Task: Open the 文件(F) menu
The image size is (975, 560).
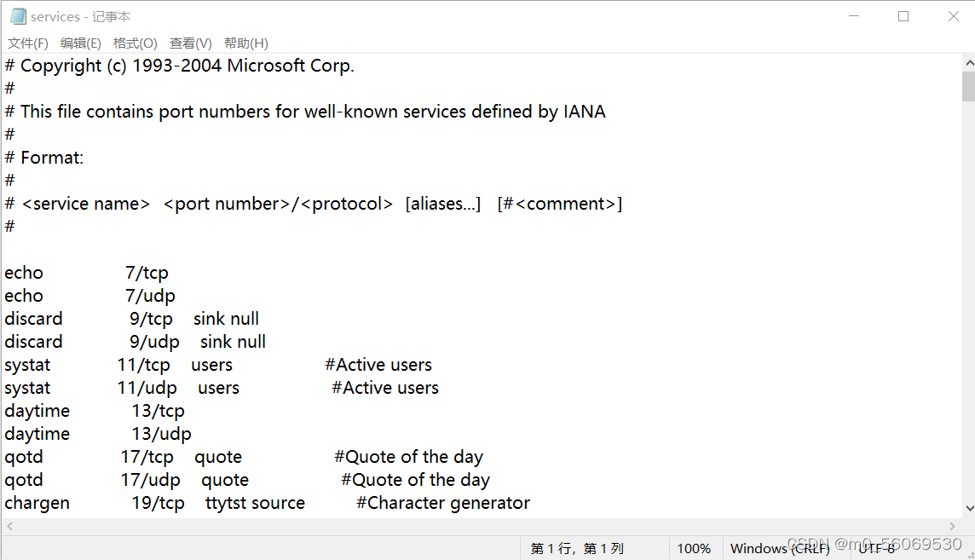Action: 27,43
